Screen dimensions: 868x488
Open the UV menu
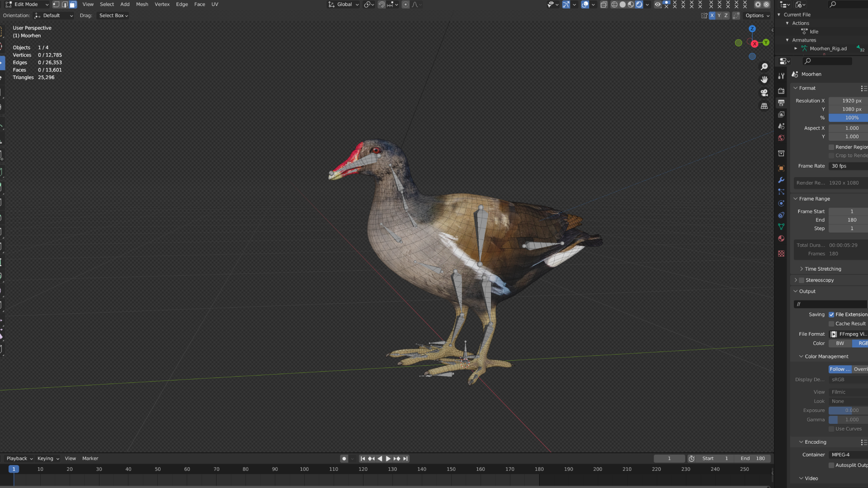coord(215,5)
